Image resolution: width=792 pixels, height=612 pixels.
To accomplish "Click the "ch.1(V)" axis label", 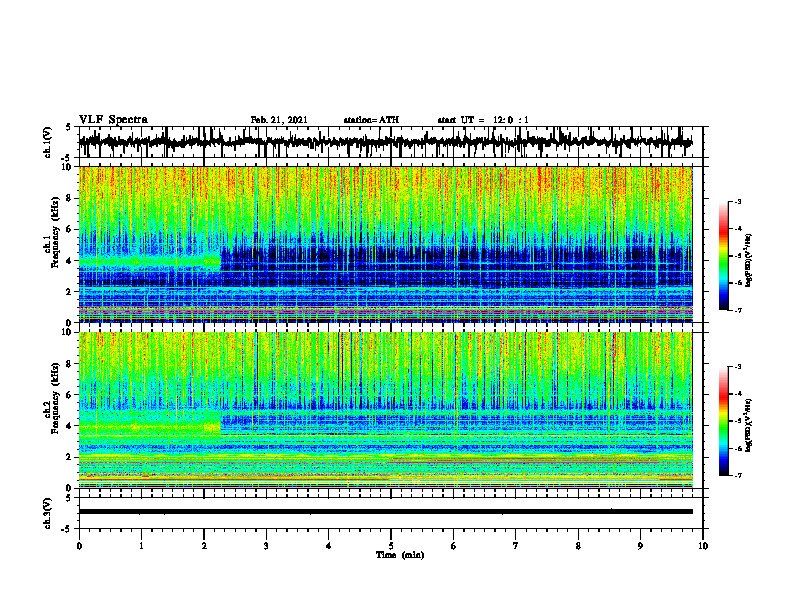I will click(48, 143).
